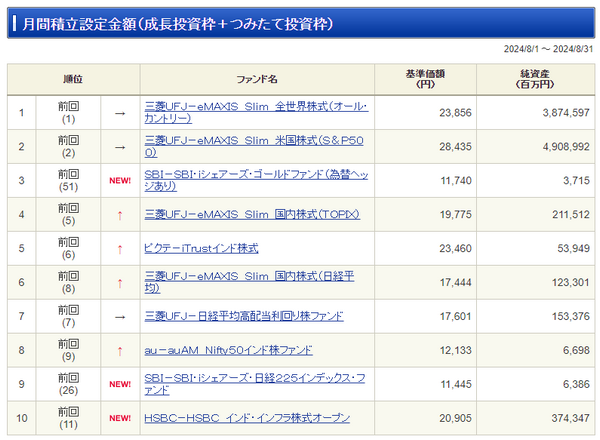The width and height of the screenshot is (600, 440).
Task: Open HSBC インド・インフラ株式オープン fund link
Action: (247, 418)
